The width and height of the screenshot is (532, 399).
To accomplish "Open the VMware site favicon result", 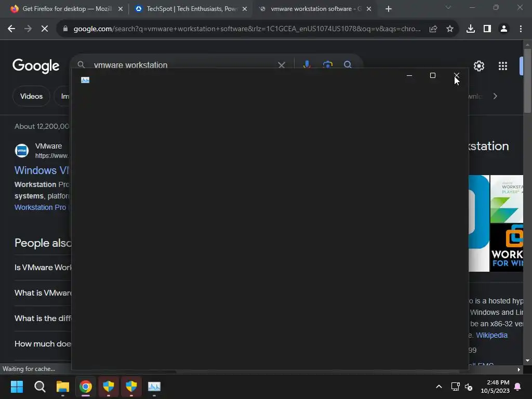I will (22, 151).
